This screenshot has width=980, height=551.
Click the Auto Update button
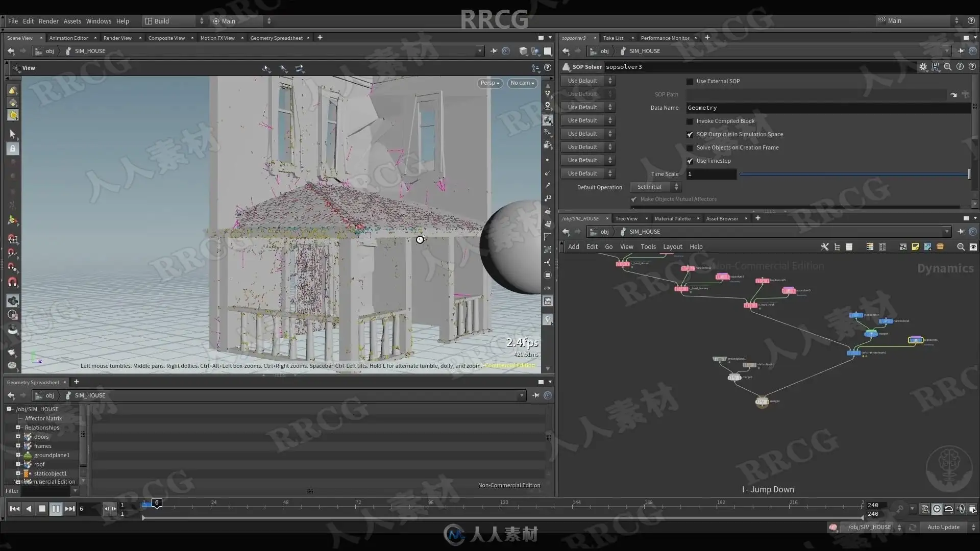tap(943, 528)
